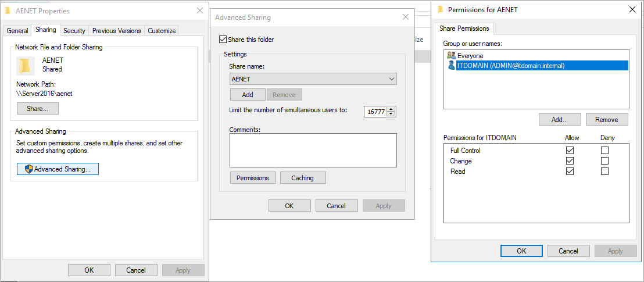The height and width of the screenshot is (282, 644).
Task: Increase simultaneous users limit with up arrow
Action: 391,109
